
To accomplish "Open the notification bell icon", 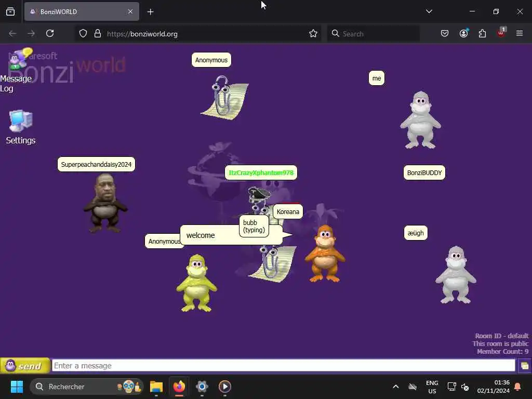I will coord(517,387).
